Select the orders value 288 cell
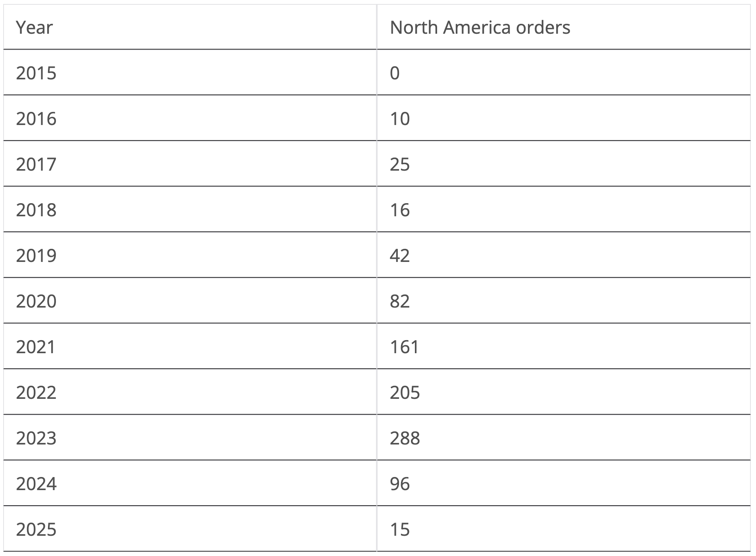 pos(405,438)
